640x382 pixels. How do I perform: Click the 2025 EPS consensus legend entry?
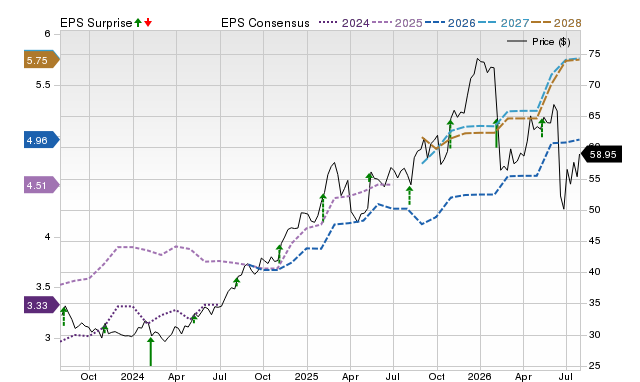point(397,23)
